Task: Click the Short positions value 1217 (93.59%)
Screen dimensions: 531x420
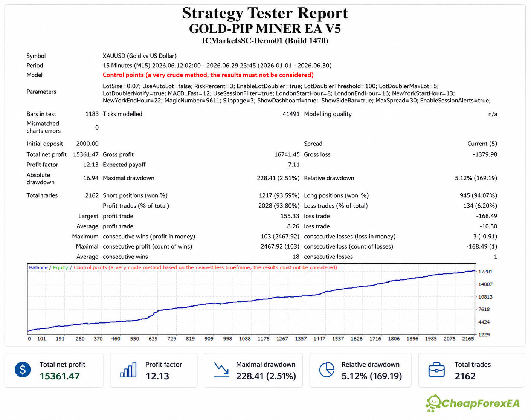Action: 279,195
